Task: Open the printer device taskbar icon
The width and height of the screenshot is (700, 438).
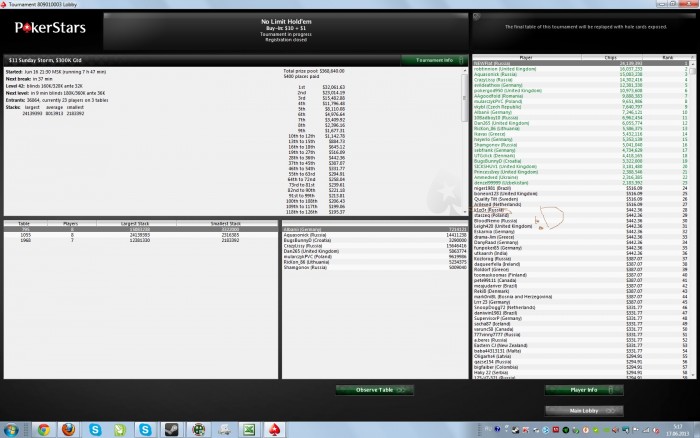Action: coord(225,430)
